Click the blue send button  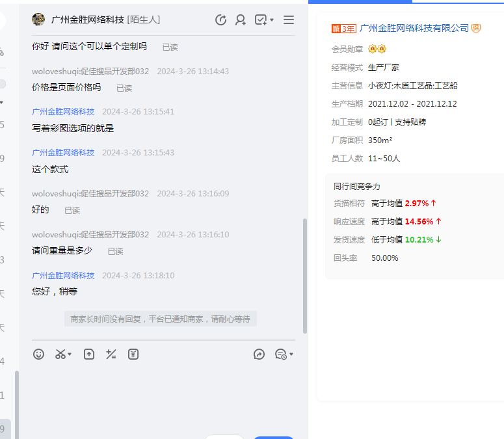tap(273, 437)
